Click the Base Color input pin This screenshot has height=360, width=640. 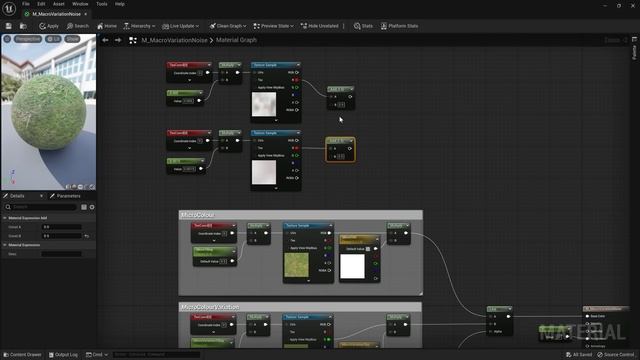coord(587,316)
